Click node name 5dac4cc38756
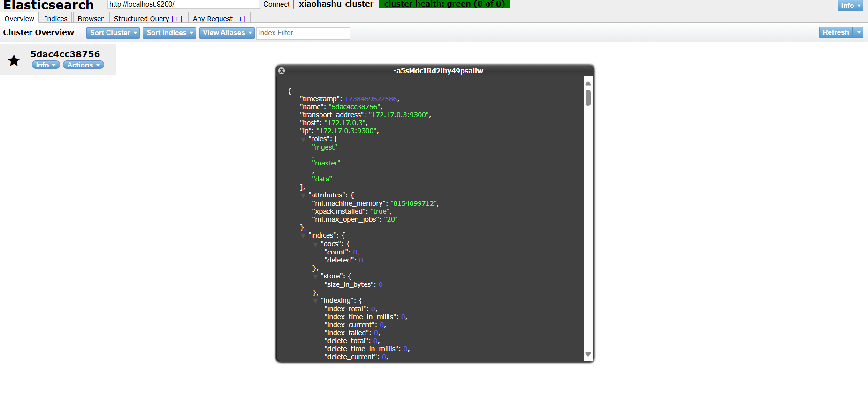The image size is (868, 419). pos(65,54)
